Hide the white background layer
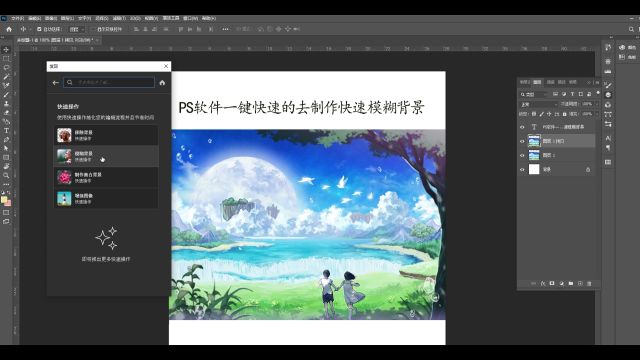This screenshot has width=640, height=360. [522, 169]
